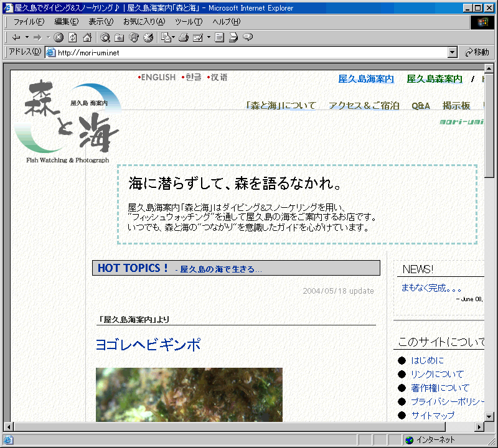Click the scanner-like toolbar icon
Viewport: 498px width, 448px height.
point(233,37)
